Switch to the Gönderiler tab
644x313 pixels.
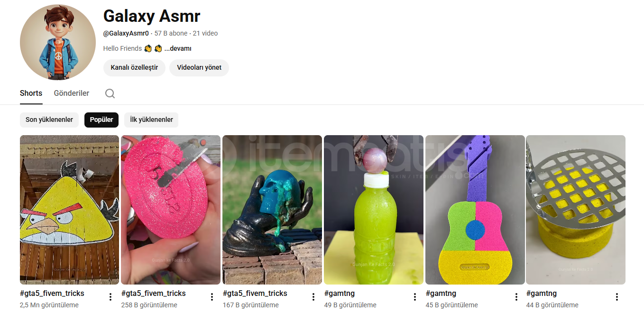(x=72, y=93)
